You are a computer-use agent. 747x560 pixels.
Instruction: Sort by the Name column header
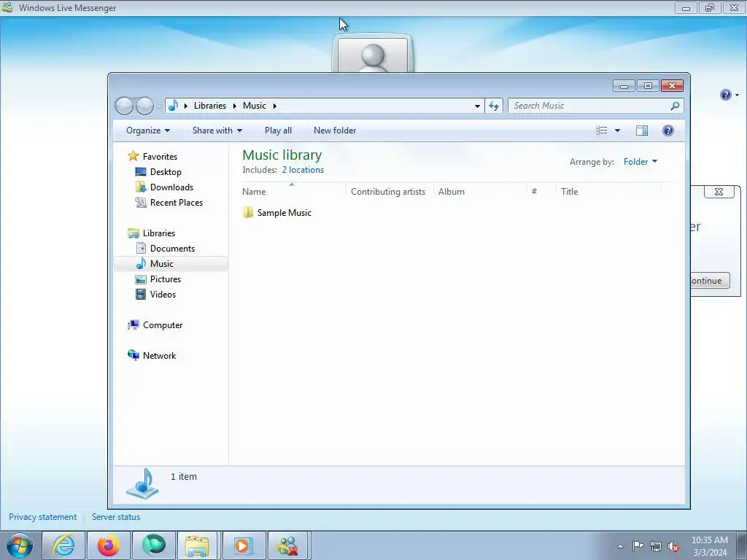click(292, 192)
